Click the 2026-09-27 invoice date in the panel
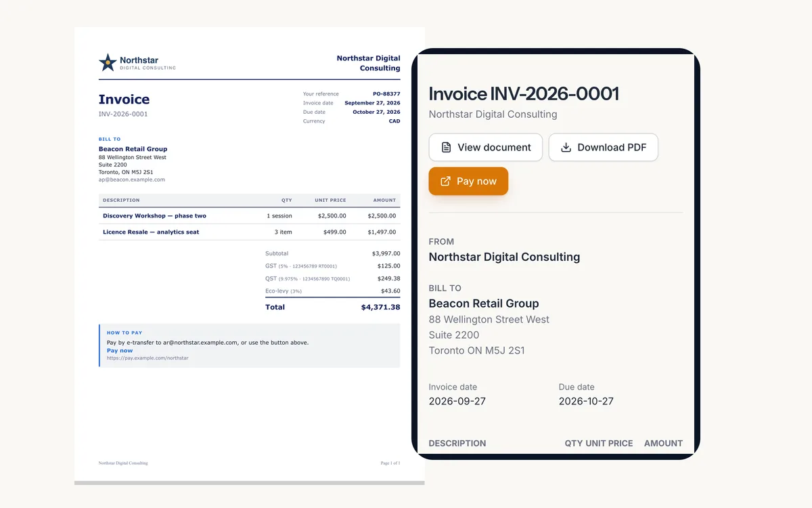The width and height of the screenshot is (812, 508). [x=457, y=401]
